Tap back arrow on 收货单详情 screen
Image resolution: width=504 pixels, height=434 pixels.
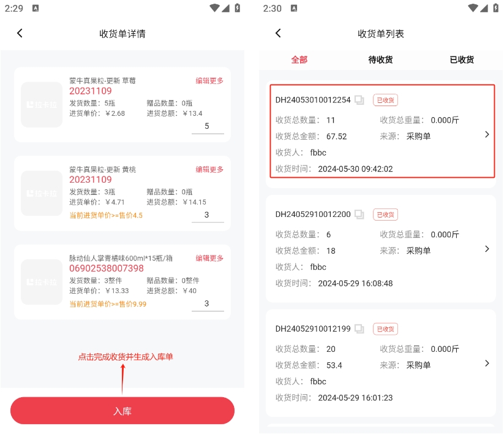[20, 34]
